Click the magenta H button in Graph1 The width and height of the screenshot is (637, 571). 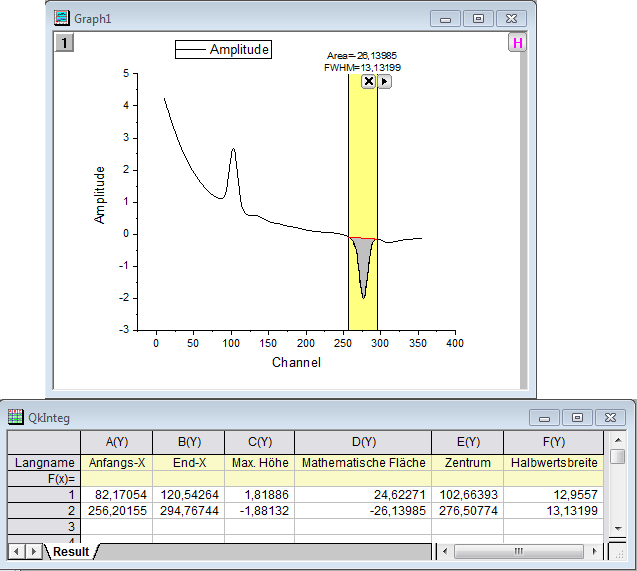pyautogui.click(x=517, y=43)
